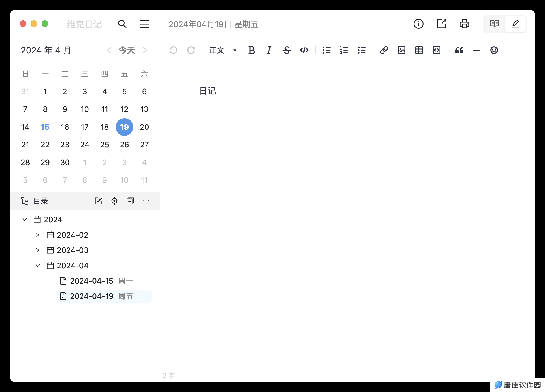Open entry 2024-04-15 周一
545x392 pixels.
pyautogui.click(x=105, y=281)
